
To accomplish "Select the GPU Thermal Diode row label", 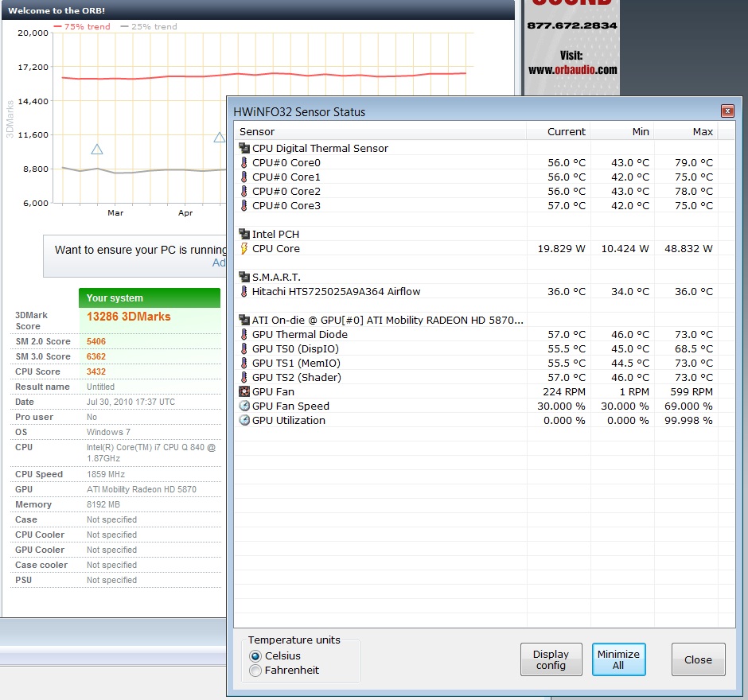I will click(299, 334).
